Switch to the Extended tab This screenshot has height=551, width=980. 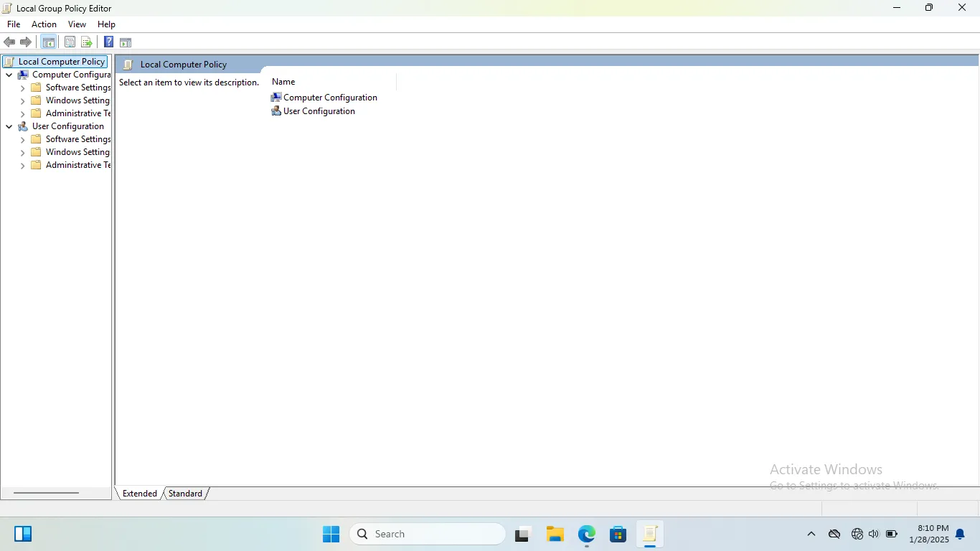click(x=140, y=494)
